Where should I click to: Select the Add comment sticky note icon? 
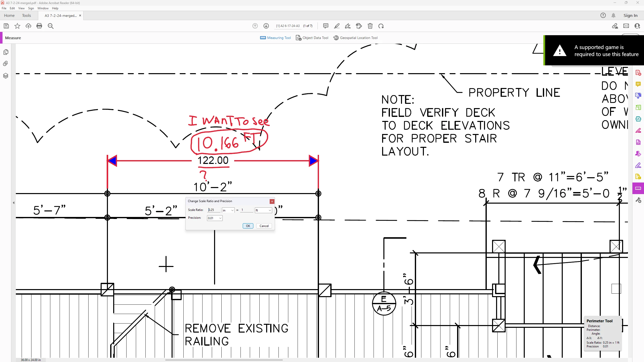pyautogui.click(x=326, y=26)
